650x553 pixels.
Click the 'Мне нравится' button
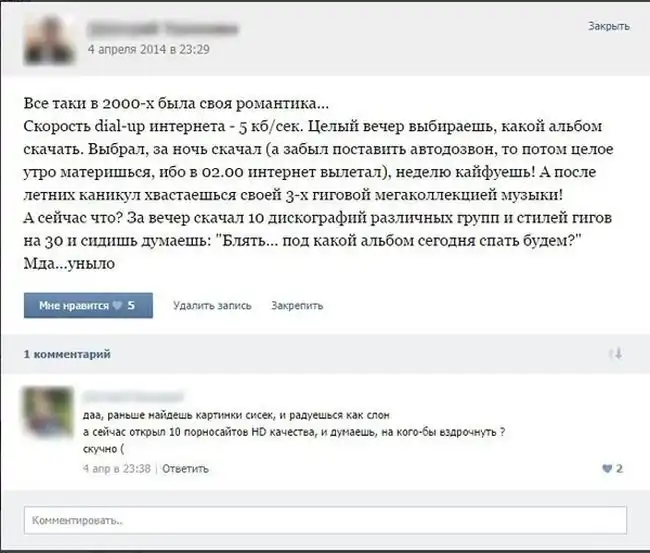point(88,306)
